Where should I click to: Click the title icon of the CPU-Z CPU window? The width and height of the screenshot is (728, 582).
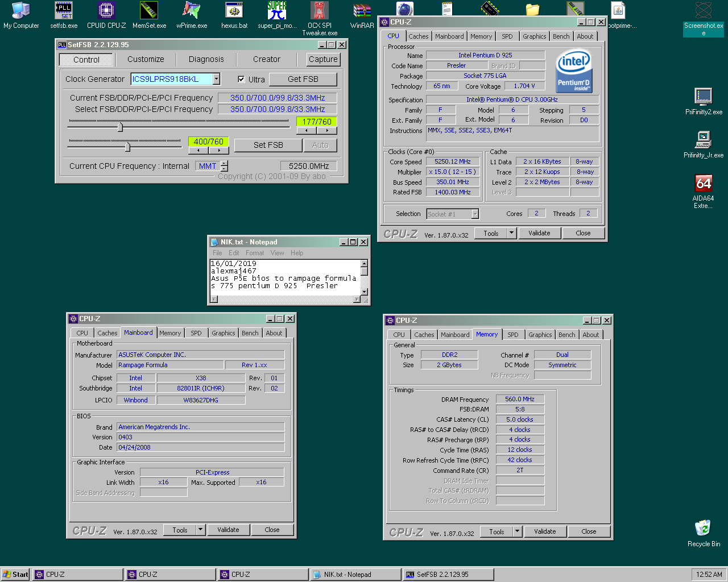[384, 22]
